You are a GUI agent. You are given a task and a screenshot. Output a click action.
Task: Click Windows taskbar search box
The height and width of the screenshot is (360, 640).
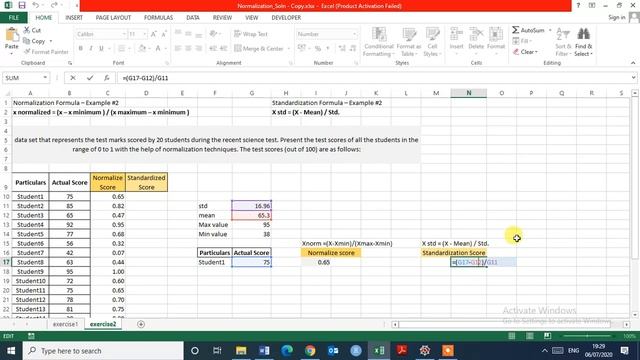tap(103, 351)
